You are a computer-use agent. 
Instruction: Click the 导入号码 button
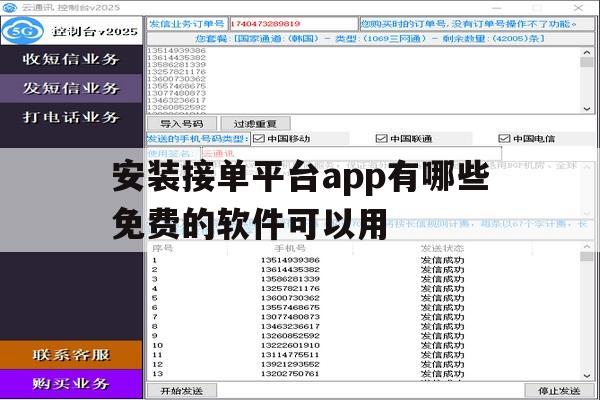coord(182,124)
